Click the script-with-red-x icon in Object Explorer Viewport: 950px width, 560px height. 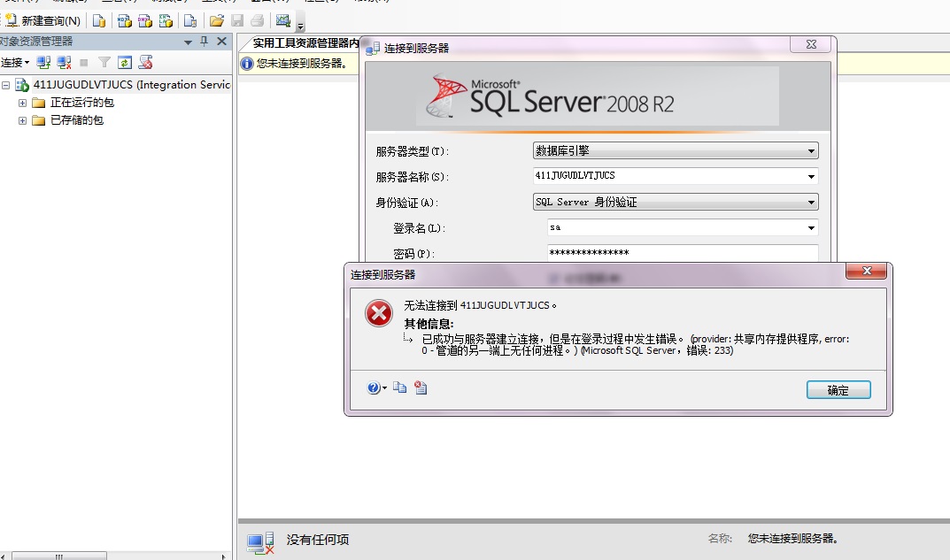pyautogui.click(x=145, y=62)
